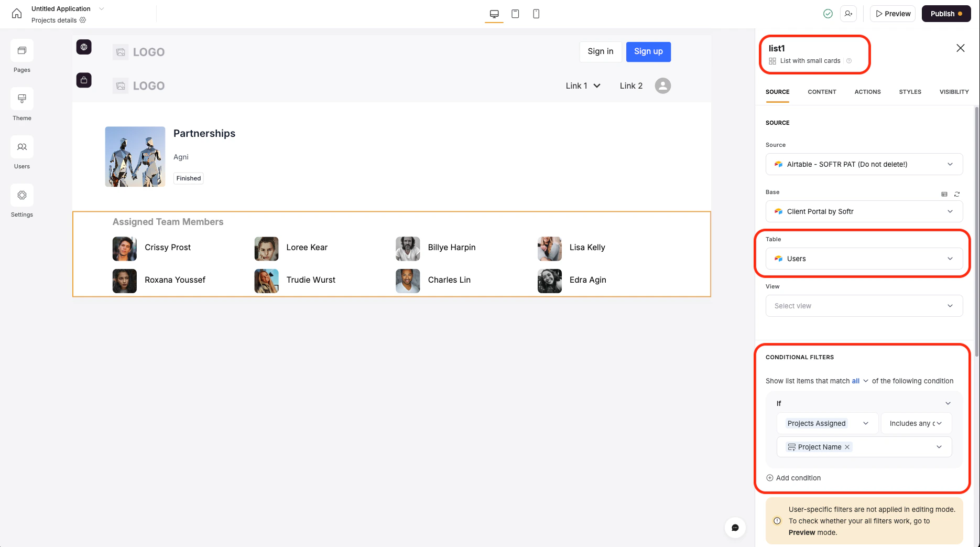The width and height of the screenshot is (980, 547).
Task: Open the base table view icon
Action: [944, 194]
